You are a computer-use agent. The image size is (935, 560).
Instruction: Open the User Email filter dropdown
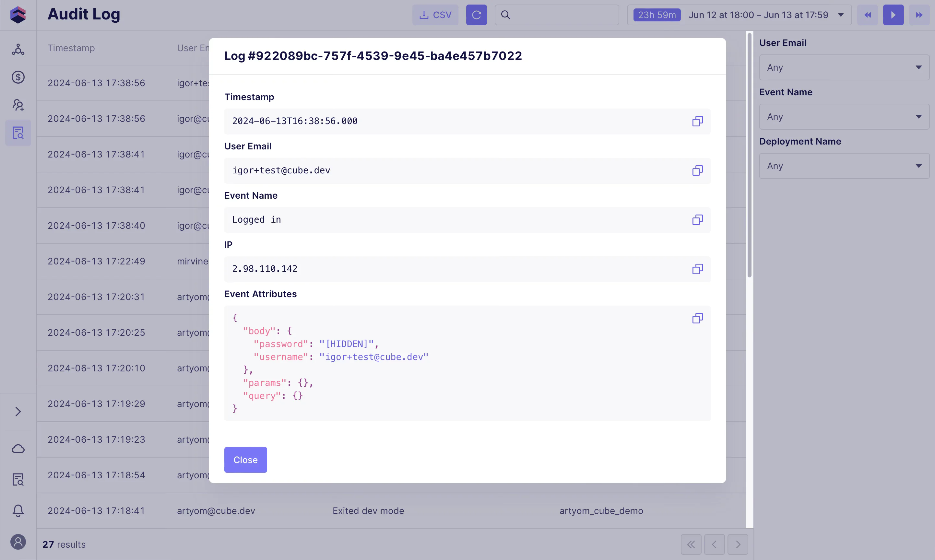[x=844, y=67]
